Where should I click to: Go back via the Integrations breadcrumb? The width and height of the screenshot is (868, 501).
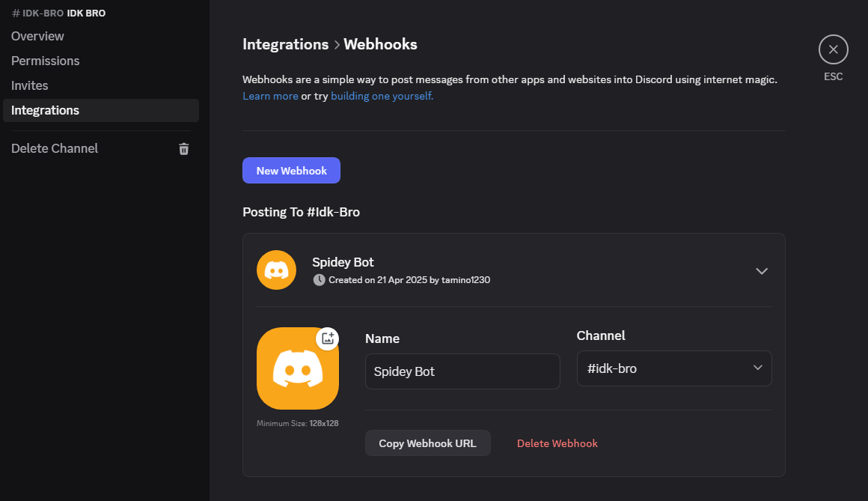pyautogui.click(x=286, y=44)
